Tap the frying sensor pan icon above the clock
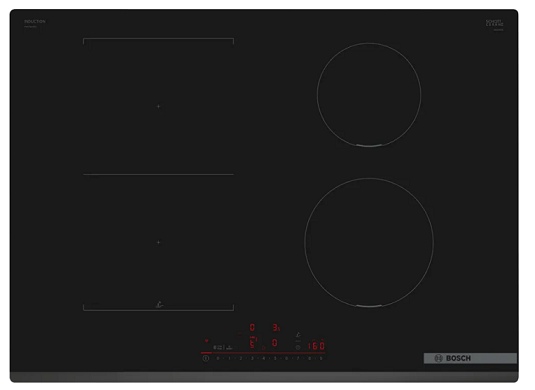Viewport: 535px width, 390px height. coord(298,335)
